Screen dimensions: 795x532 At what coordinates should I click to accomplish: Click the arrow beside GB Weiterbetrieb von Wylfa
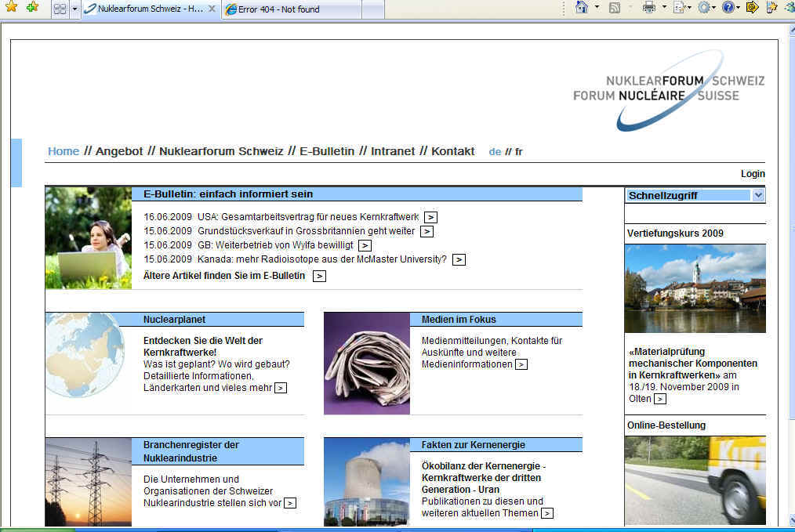(x=365, y=246)
